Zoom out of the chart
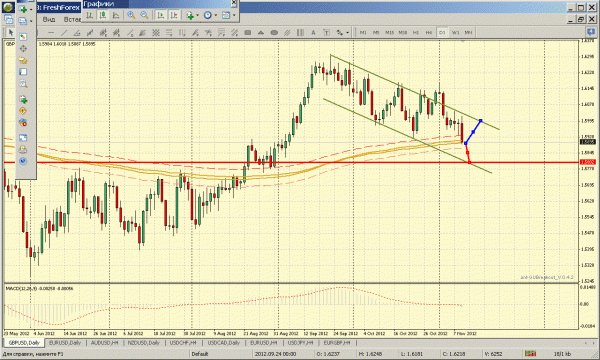 pyautogui.click(x=144, y=15)
